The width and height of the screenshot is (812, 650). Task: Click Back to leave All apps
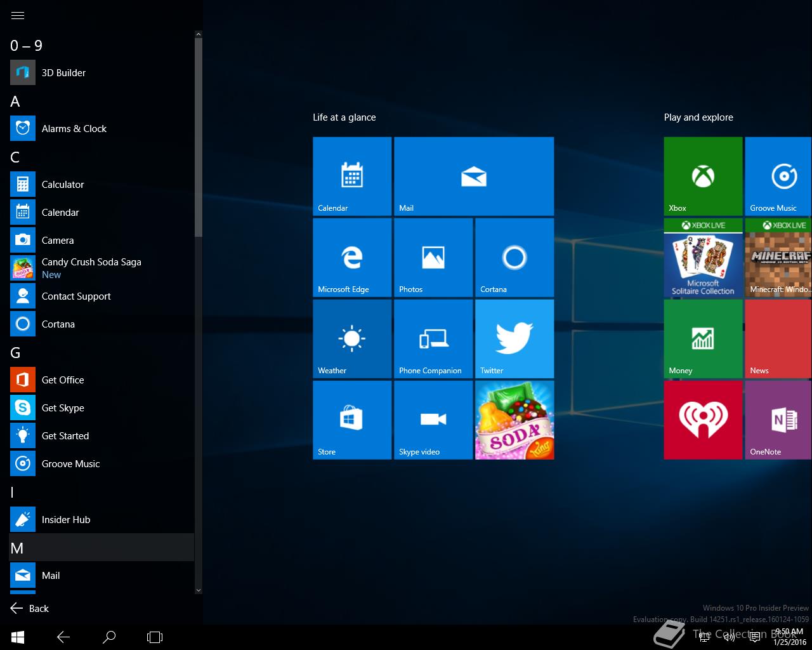(30, 608)
